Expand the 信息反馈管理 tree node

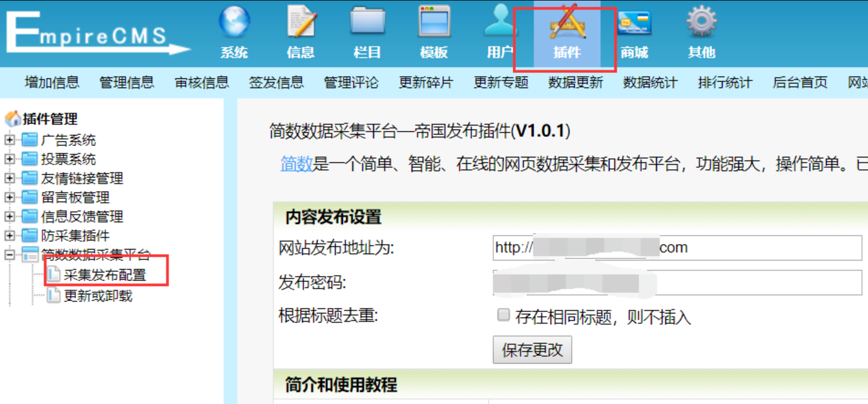point(9,217)
